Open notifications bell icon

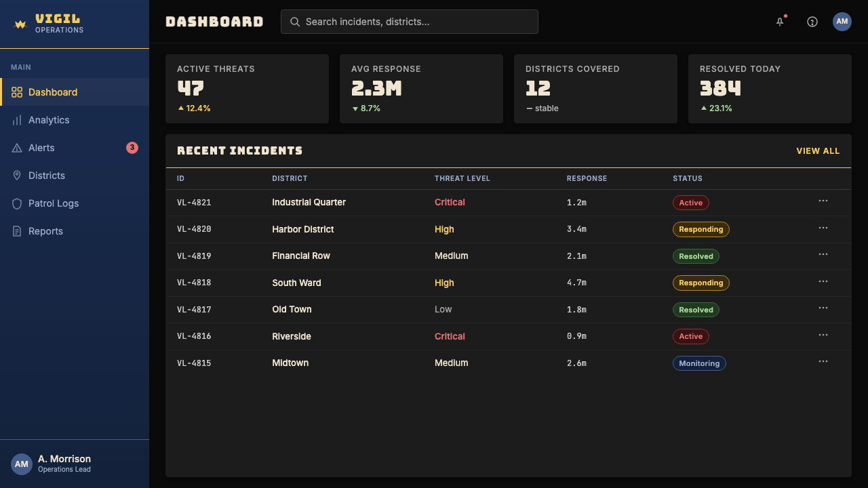click(780, 22)
